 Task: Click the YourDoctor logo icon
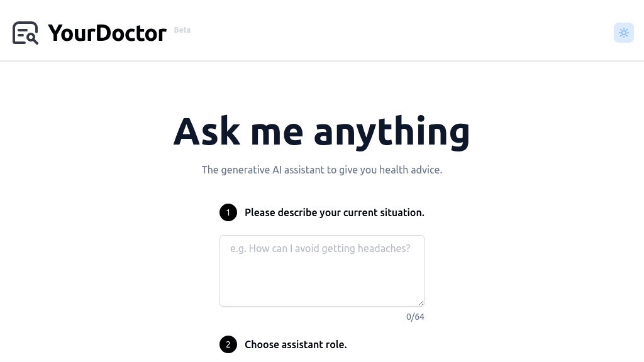click(x=25, y=33)
